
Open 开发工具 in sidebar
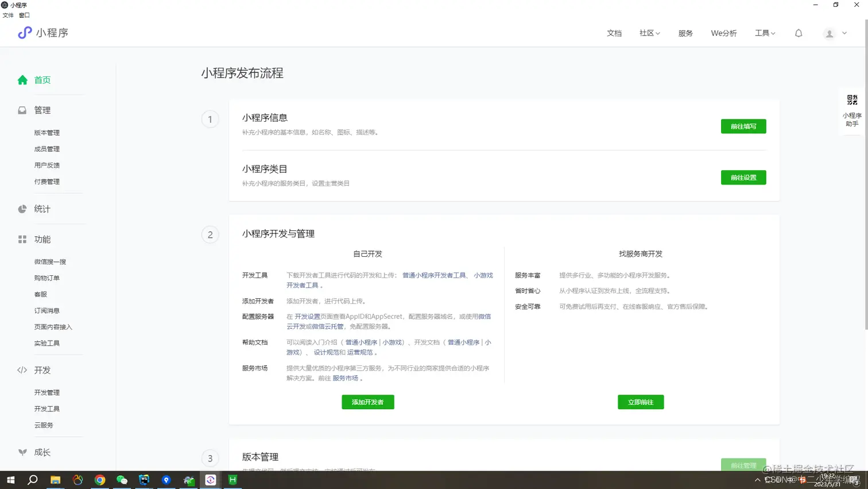[x=46, y=409]
